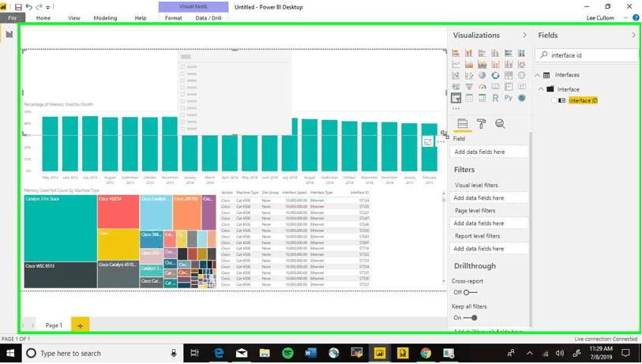Screen dimensions: 642x364
Task: Select the stacked area chart visual
Action: pyautogui.click(x=482, y=64)
